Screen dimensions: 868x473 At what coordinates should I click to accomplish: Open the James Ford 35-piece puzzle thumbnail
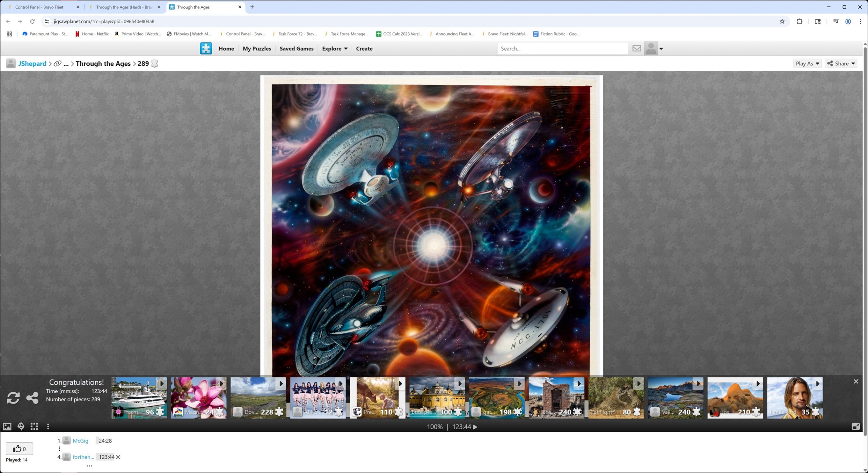(795, 398)
